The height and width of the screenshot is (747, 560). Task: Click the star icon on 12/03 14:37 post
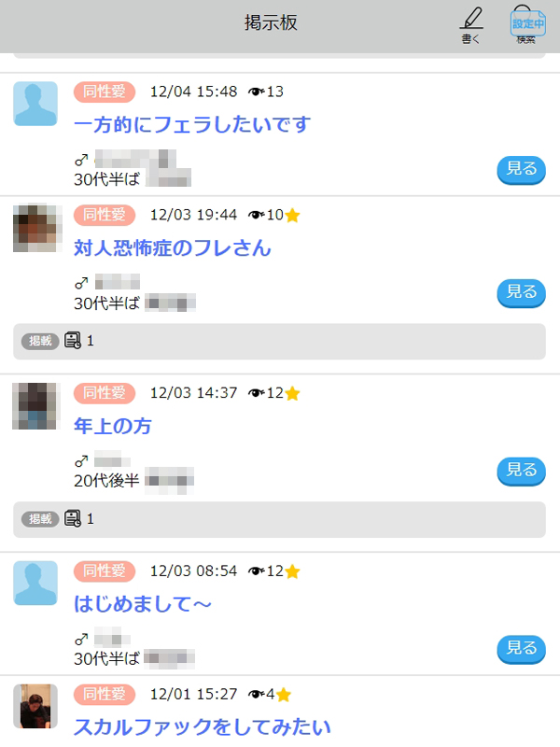point(292,393)
